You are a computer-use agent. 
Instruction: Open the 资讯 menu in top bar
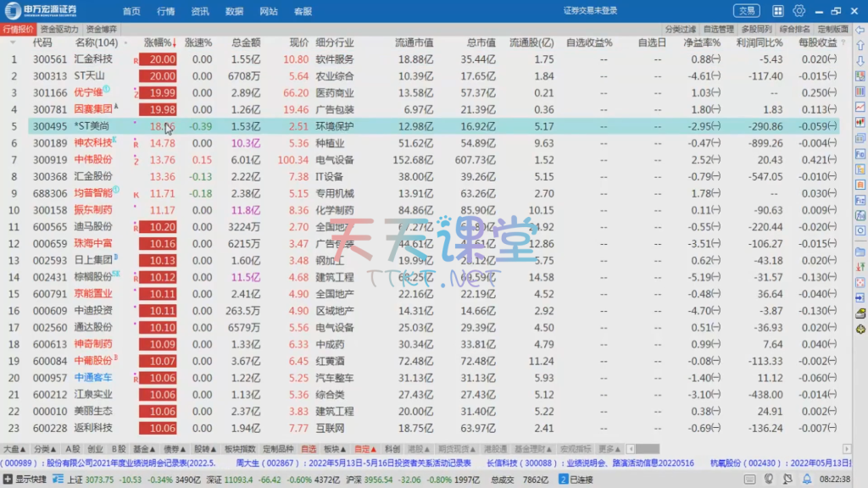click(200, 11)
